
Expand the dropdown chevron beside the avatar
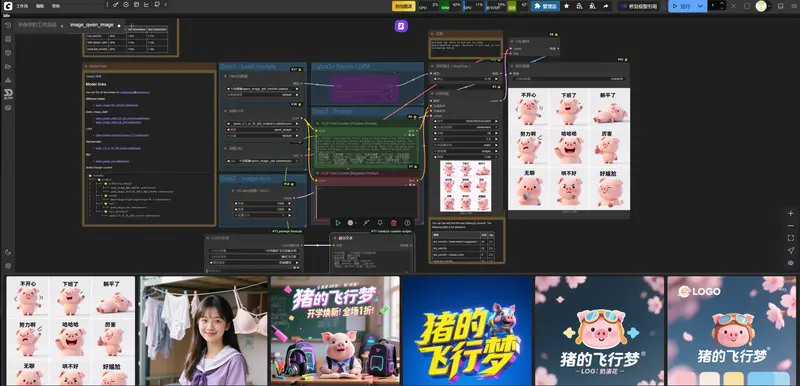[x=770, y=6]
